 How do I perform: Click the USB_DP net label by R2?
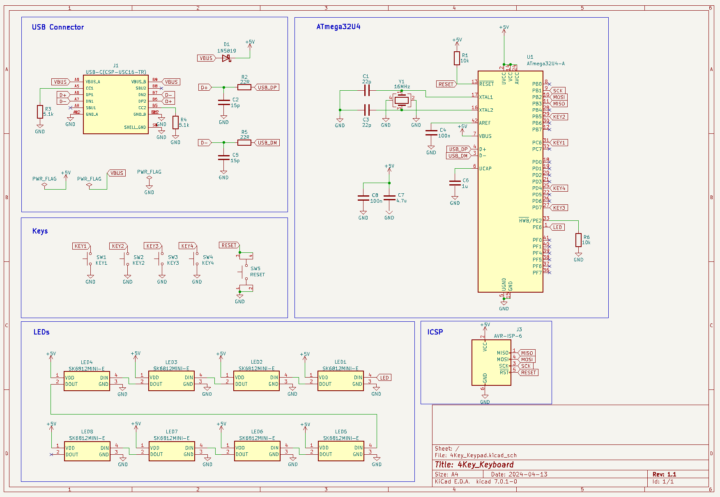267,87
